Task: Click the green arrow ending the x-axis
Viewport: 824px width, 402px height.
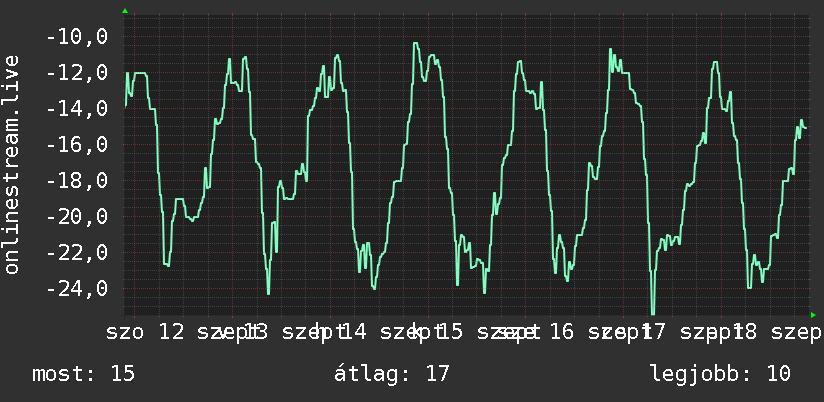Action: click(x=813, y=315)
